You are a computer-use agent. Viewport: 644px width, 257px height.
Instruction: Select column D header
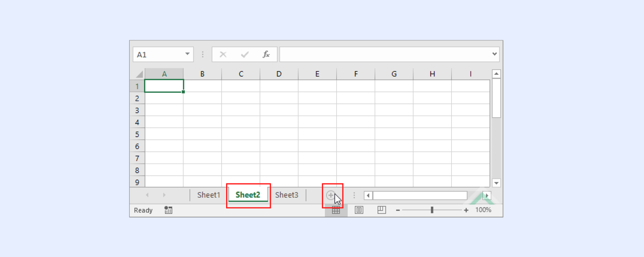click(x=279, y=74)
